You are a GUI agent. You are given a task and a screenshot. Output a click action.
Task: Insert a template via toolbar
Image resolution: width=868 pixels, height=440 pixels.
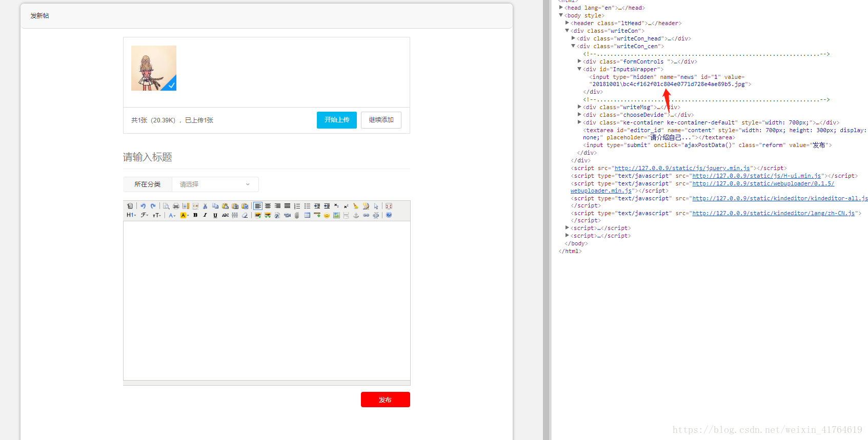(x=186, y=206)
